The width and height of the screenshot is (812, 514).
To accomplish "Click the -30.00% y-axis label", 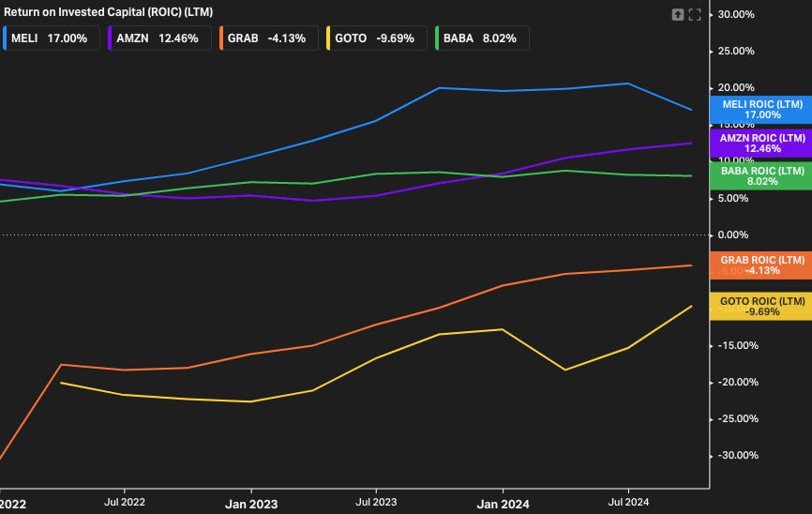I will coord(738,456).
